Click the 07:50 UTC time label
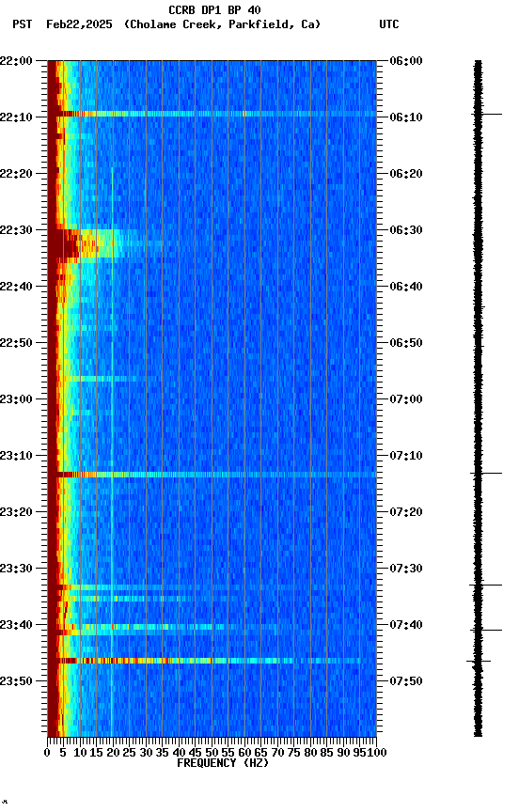519x812 pixels. [406, 681]
